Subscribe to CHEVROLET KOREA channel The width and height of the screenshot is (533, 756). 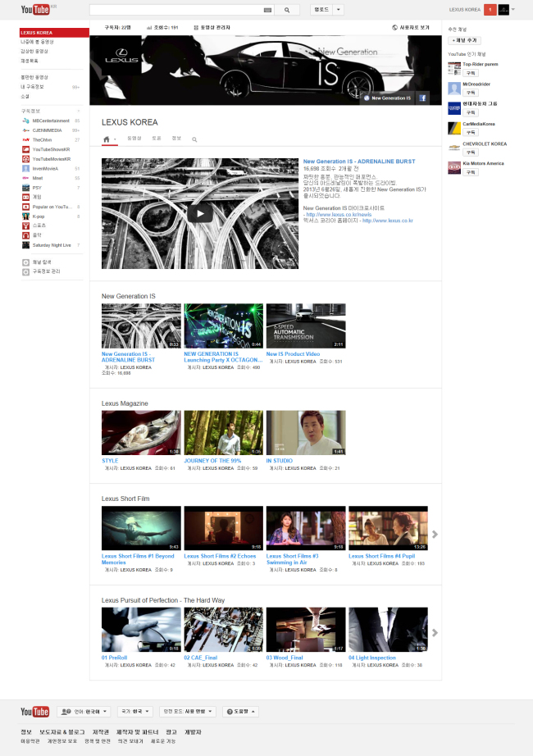[471, 153]
